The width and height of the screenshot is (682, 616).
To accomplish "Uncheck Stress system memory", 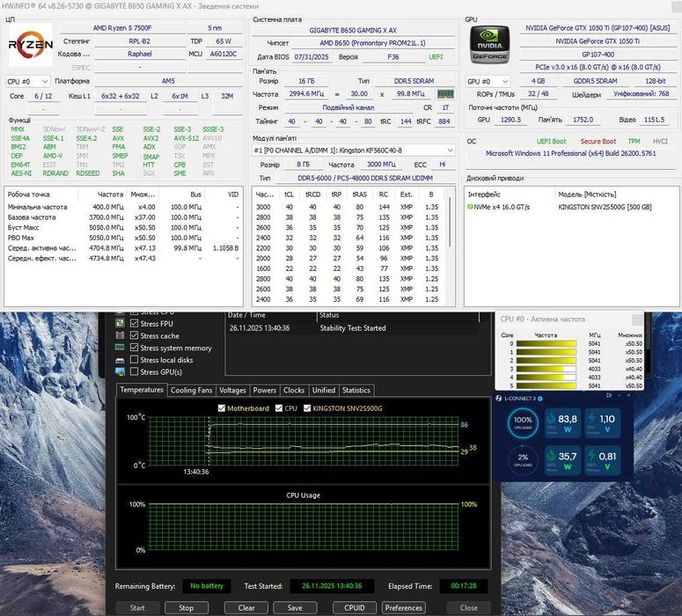I will point(134,348).
